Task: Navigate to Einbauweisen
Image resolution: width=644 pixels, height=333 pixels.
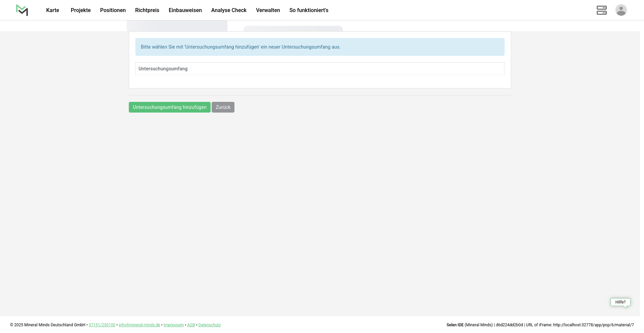Action: [x=185, y=10]
